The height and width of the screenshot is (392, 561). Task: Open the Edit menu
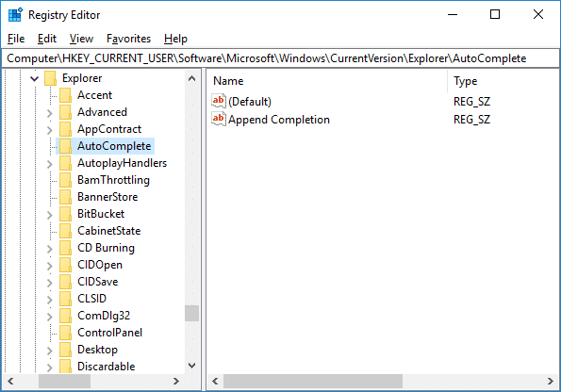click(47, 39)
